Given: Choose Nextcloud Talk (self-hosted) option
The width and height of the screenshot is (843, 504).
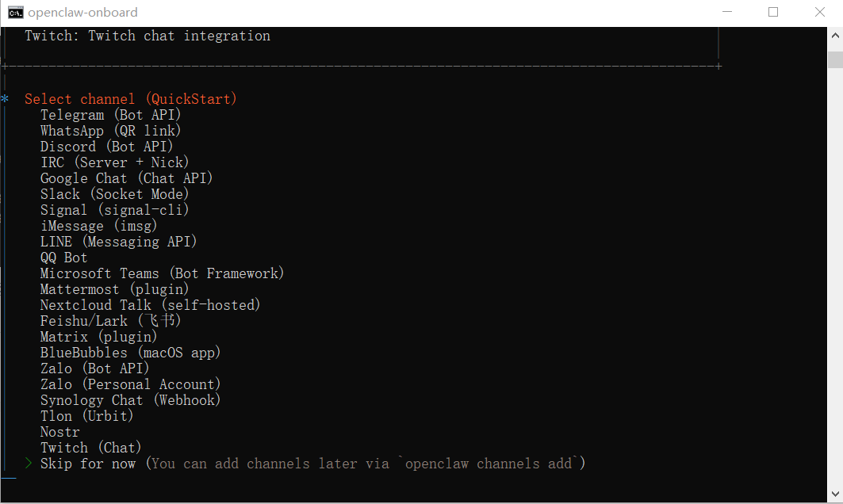Looking at the screenshot, I should pyautogui.click(x=151, y=305).
